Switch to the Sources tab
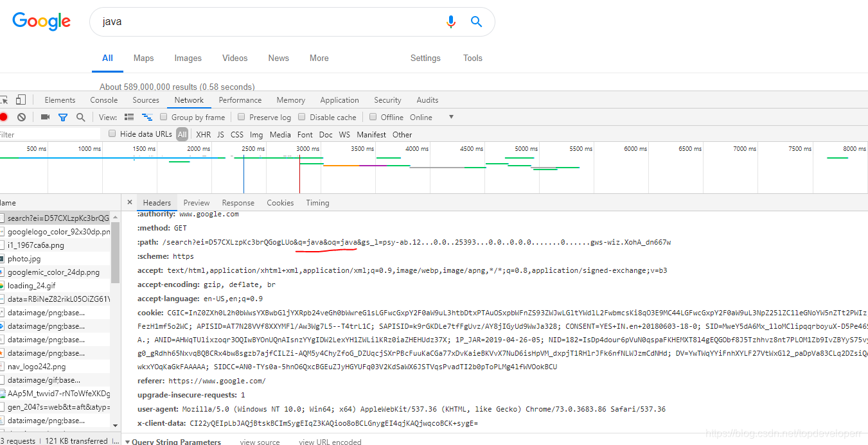This screenshot has width=868, height=445. 146,100
